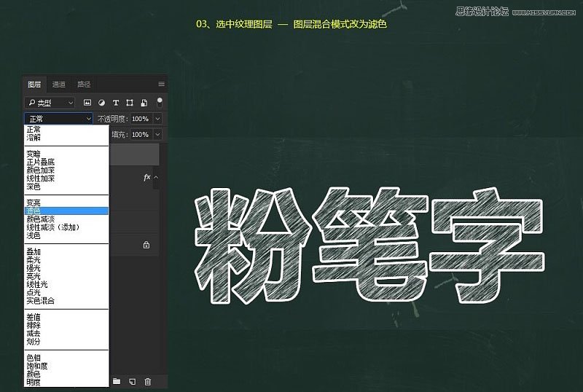The image size is (583, 392).
Task: Switch to the 通道 tab
Action: (x=59, y=85)
